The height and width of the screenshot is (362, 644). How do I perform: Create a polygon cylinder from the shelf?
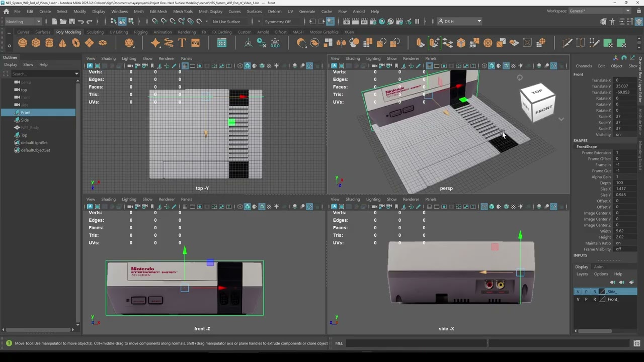[x=49, y=43]
